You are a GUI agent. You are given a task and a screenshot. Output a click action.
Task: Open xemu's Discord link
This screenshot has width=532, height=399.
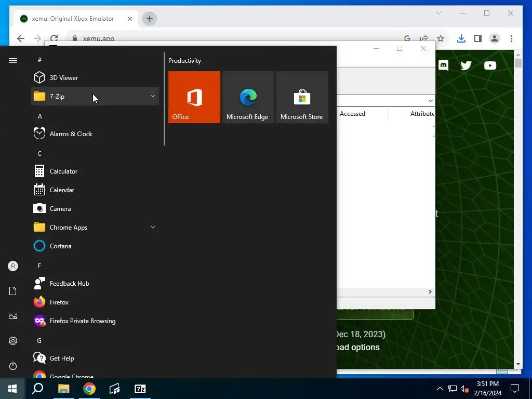[x=444, y=65]
